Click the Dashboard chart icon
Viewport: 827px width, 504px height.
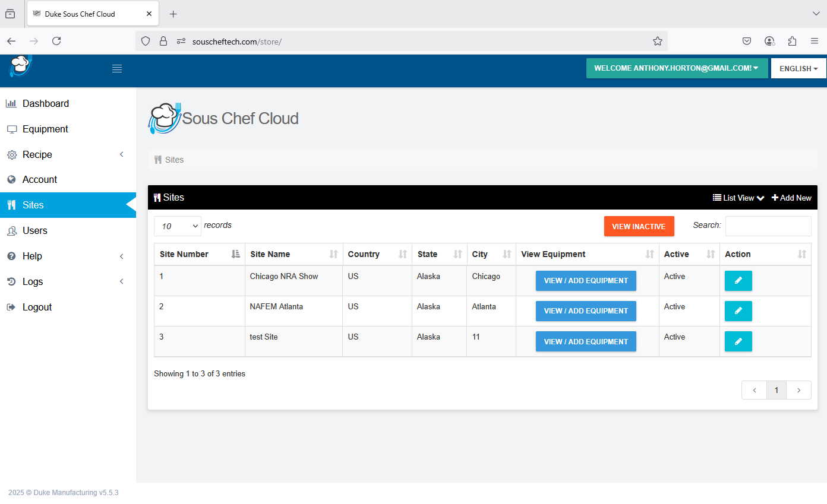click(11, 103)
